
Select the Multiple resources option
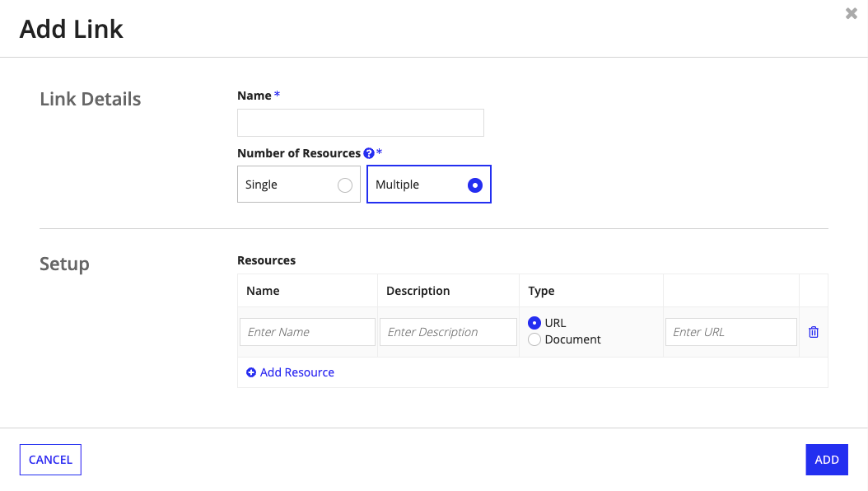[x=429, y=185]
